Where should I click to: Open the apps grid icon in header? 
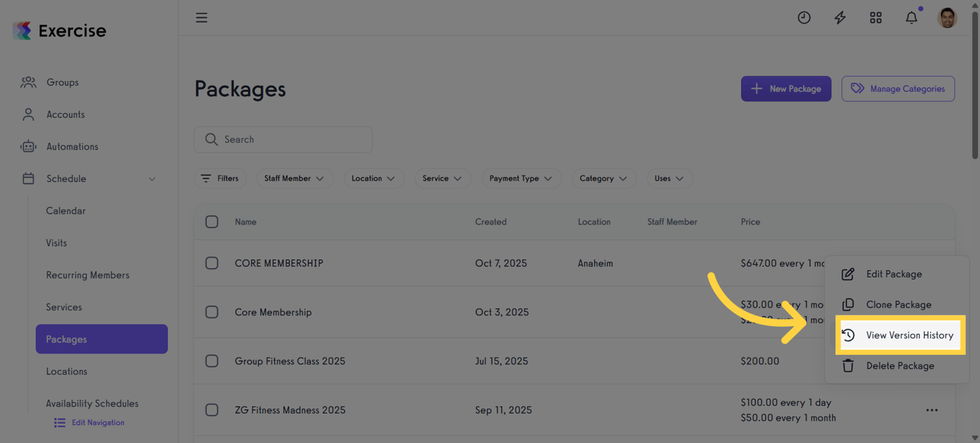tap(875, 17)
